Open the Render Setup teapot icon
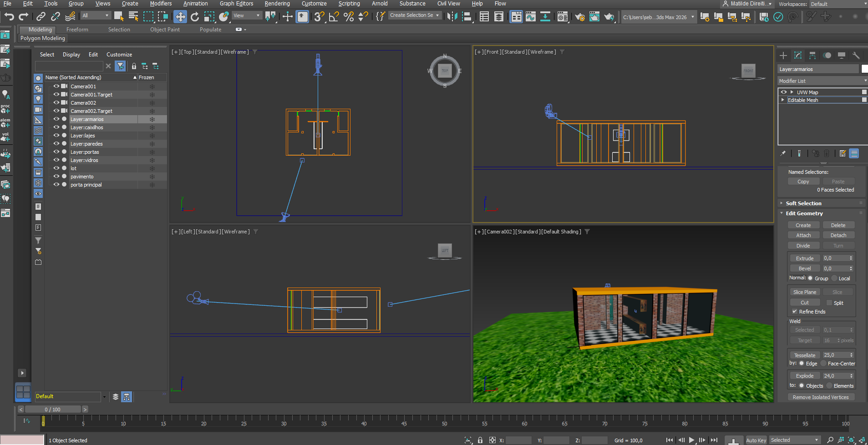The width and height of the screenshot is (868, 445). 579,17
